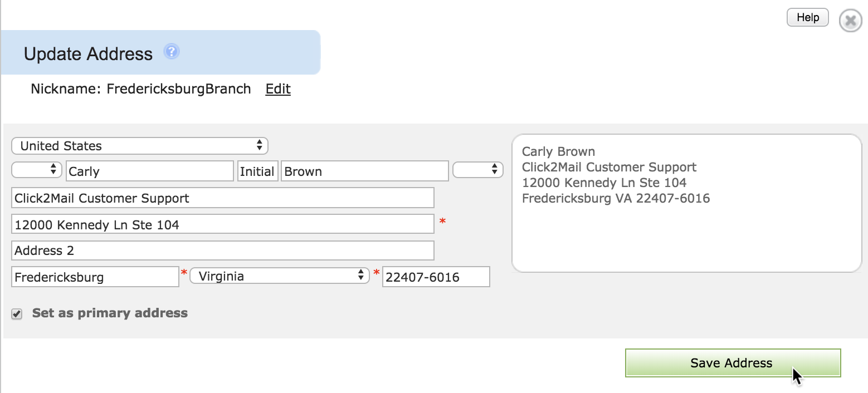Click the formatted address preview box

(x=686, y=203)
